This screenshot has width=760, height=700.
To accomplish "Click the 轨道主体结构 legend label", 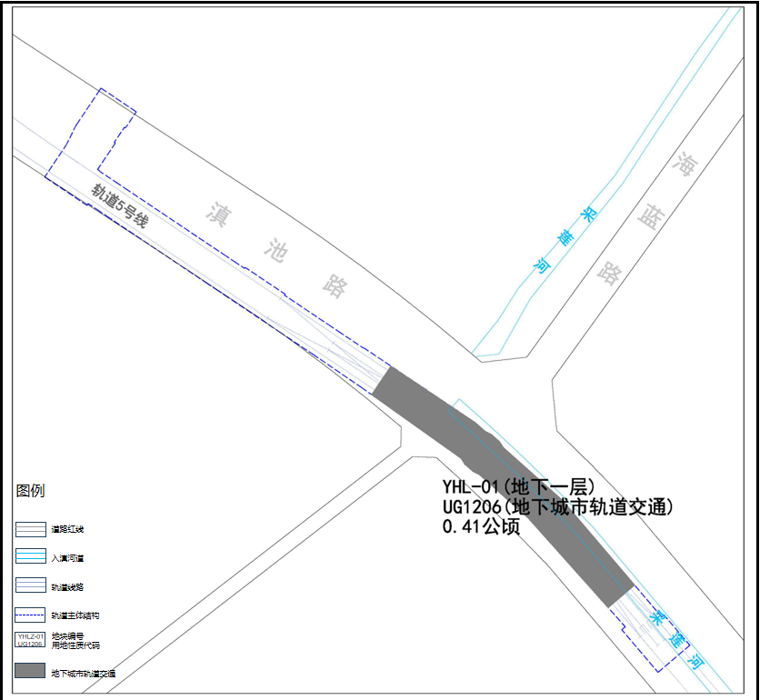I will coord(75,615).
